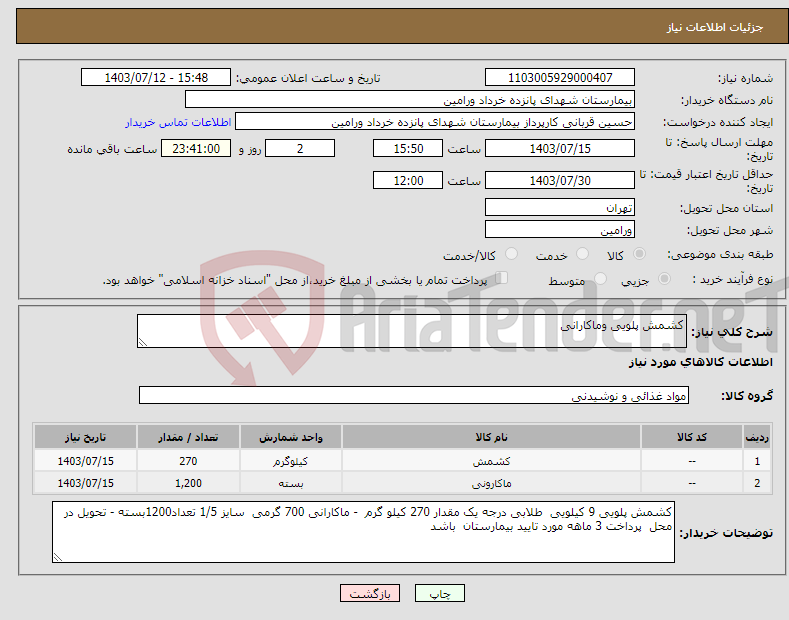Click the remaining days field showing 2
The height and width of the screenshot is (620, 789).
coord(300,148)
